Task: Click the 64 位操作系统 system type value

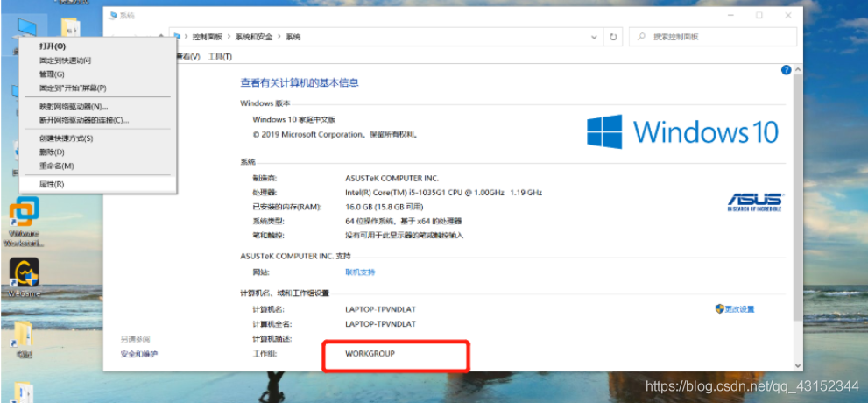Action: point(404,221)
